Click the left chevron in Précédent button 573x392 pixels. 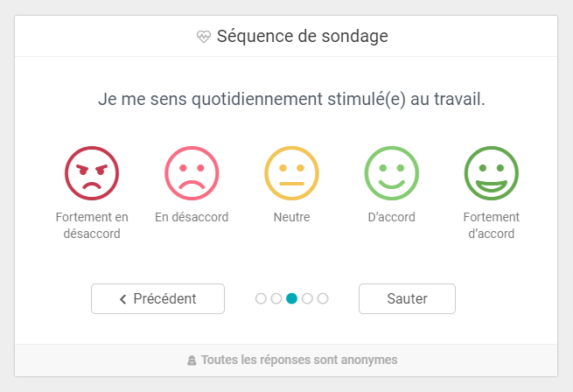pyautogui.click(x=123, y=299)
